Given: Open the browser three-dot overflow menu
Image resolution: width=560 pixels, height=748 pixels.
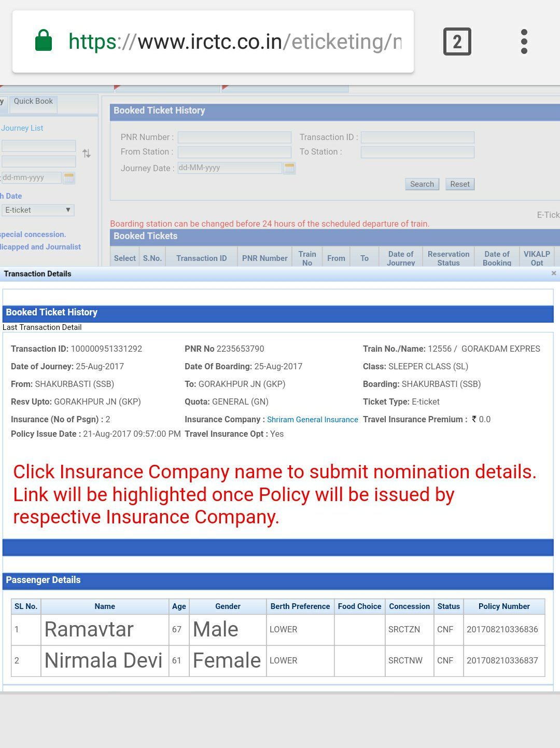Looking at the screenshot, I should [524, 41].
